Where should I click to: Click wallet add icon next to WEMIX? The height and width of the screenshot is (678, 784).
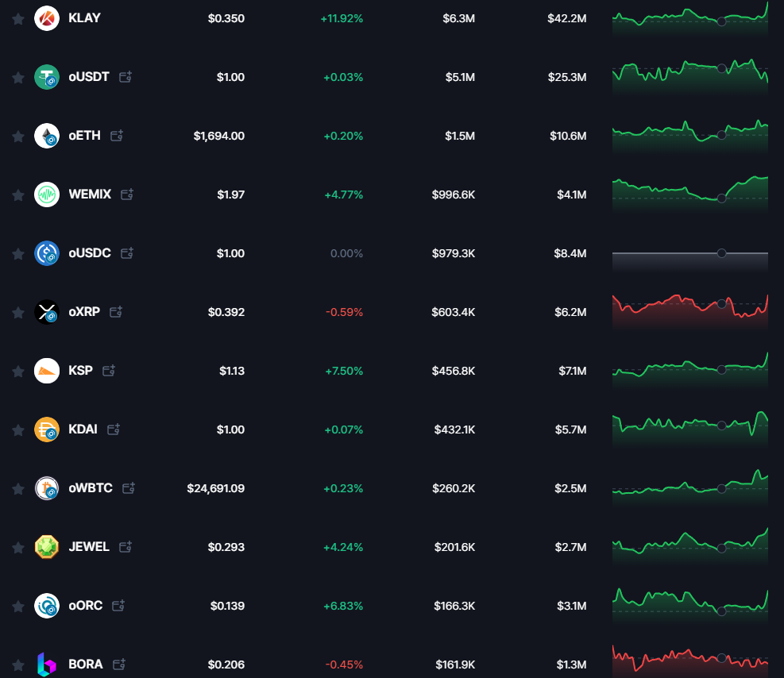tap(127, 194)
